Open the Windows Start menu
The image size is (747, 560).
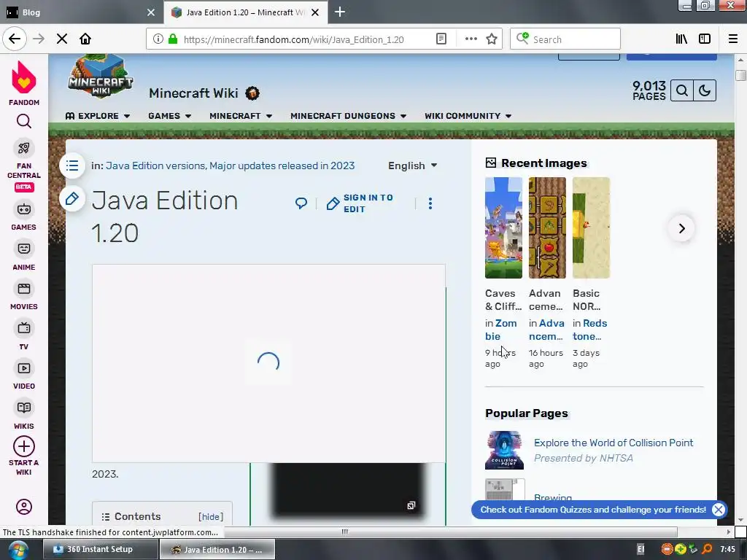click(18, 550)
